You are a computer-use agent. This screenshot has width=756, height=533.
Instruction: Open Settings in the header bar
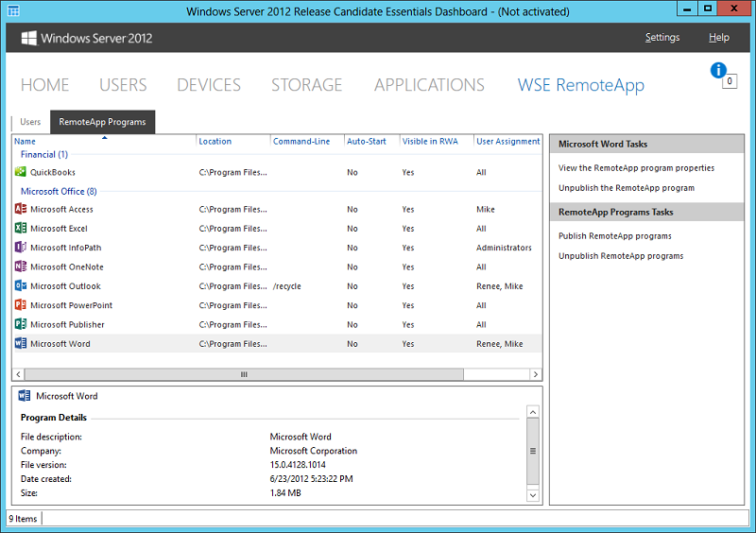pyautogui.click(x=662, y=38)
